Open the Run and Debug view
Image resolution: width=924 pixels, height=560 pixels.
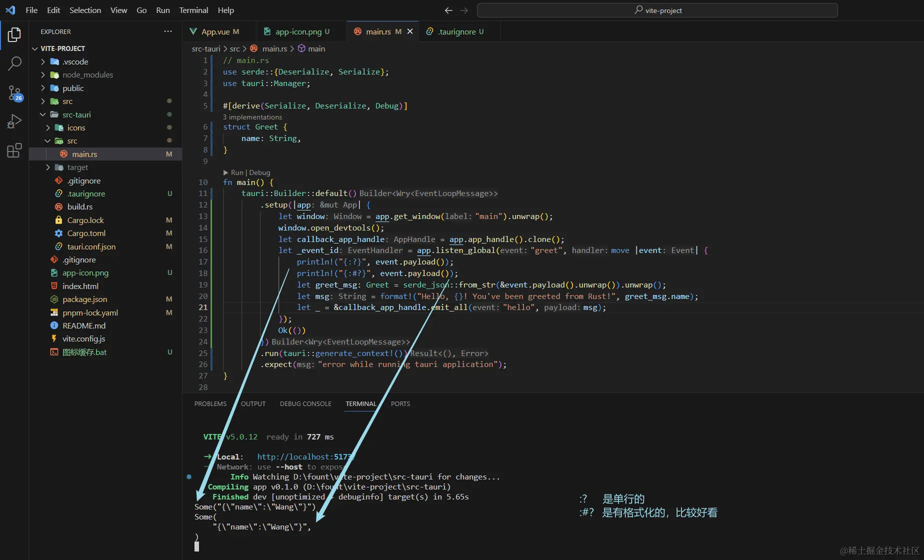click(14, 121)
